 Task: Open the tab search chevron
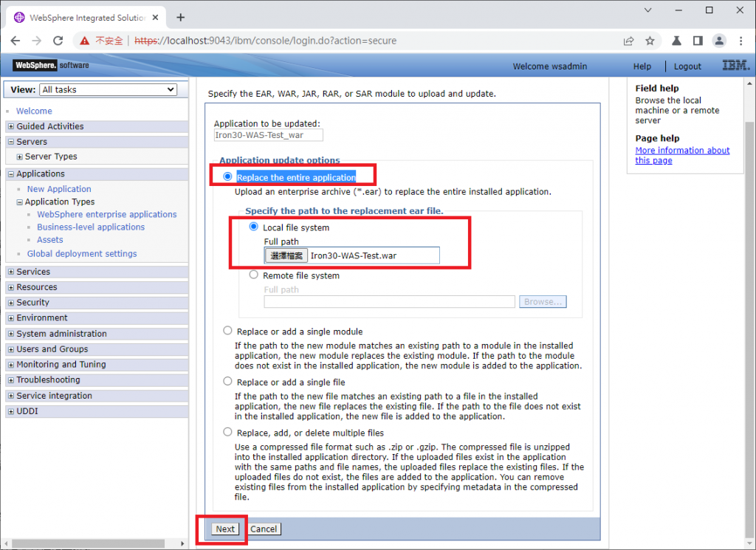click(647, 10)
